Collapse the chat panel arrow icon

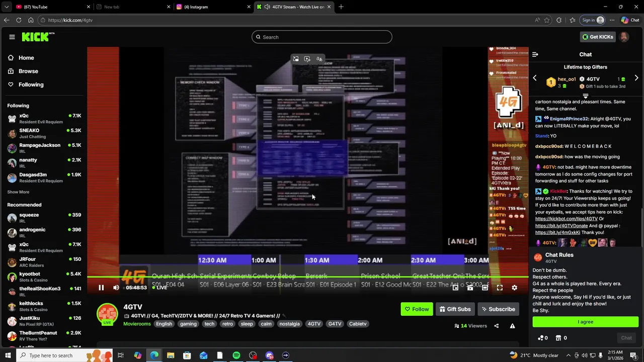click(x=535, y=54)
